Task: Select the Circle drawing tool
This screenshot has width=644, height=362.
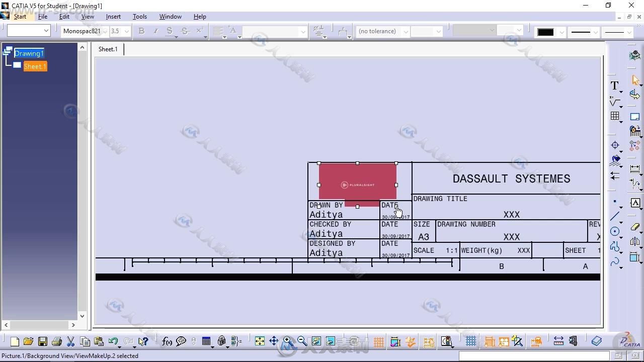Action: (614, 231)
